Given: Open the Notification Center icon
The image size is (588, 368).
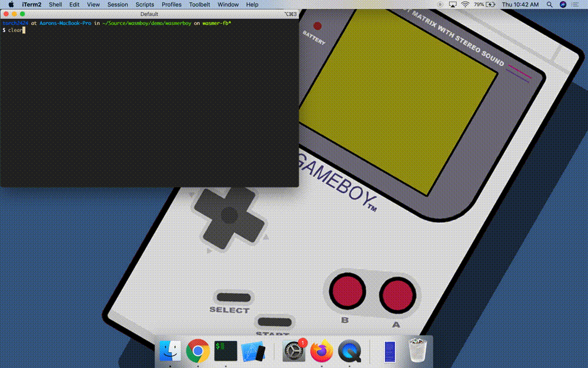Looking at the screenshot, I should point(575,5).
